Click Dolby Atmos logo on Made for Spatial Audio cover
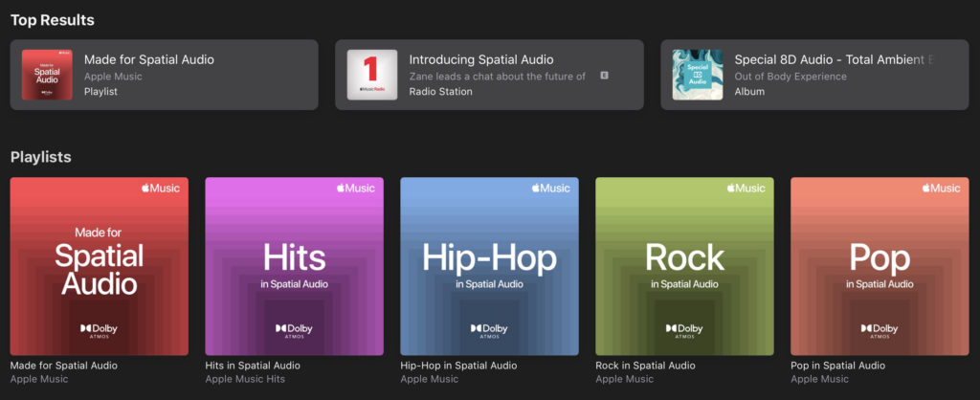980x400 pixels. 99,331
